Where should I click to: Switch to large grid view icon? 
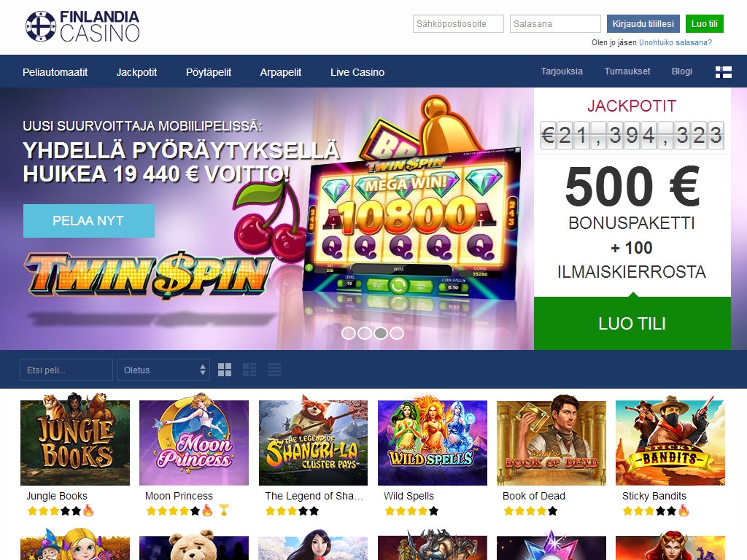(225, 370)
